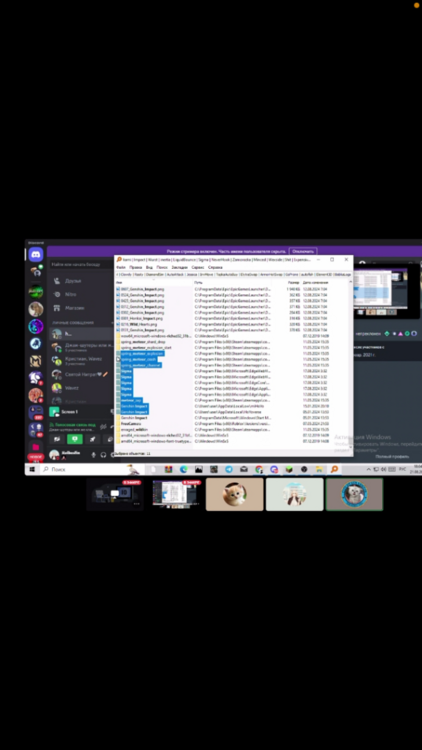
Task: Open the Файл menu in file search window
Action: (x=121, y=267)
